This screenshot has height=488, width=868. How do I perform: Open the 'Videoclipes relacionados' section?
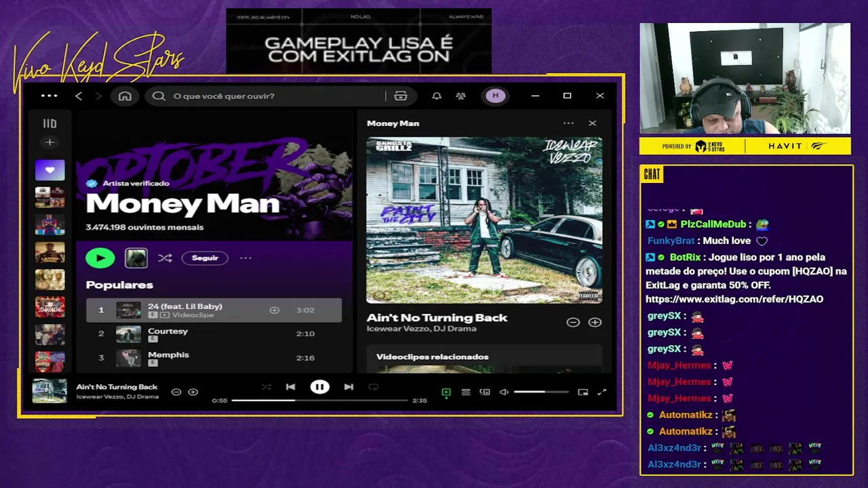432,357
